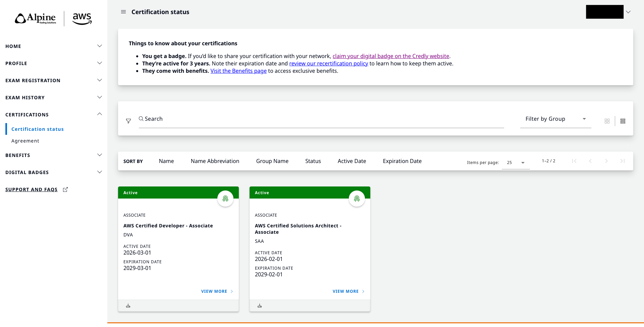This screenshot has height=327, width=644.
Task: Go to the first page of results
Action: pyautogui.click(x=574, y=161)
